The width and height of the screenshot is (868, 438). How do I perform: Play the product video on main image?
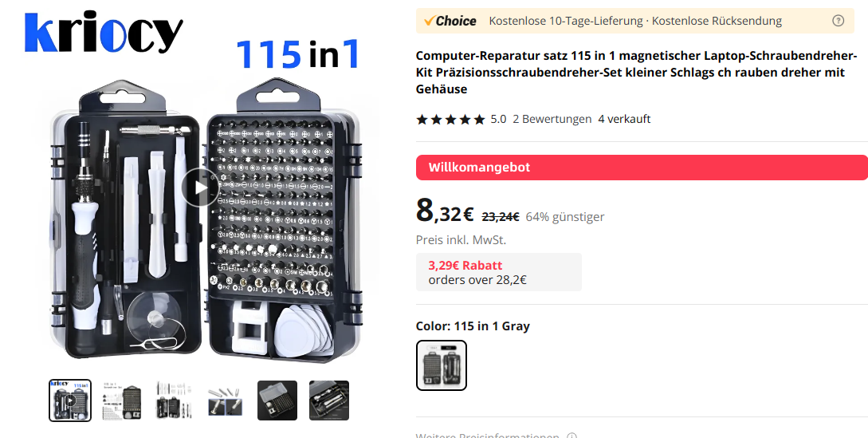click(200, 188)
